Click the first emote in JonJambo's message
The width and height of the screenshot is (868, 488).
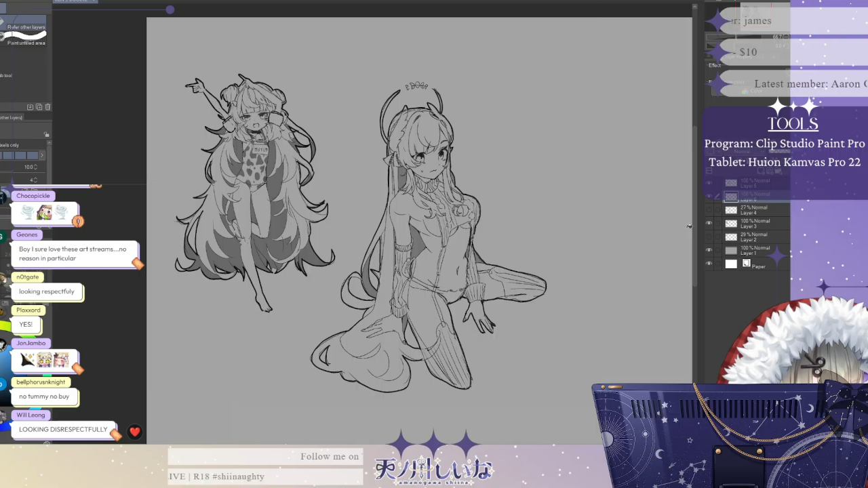tap(28, 360)
